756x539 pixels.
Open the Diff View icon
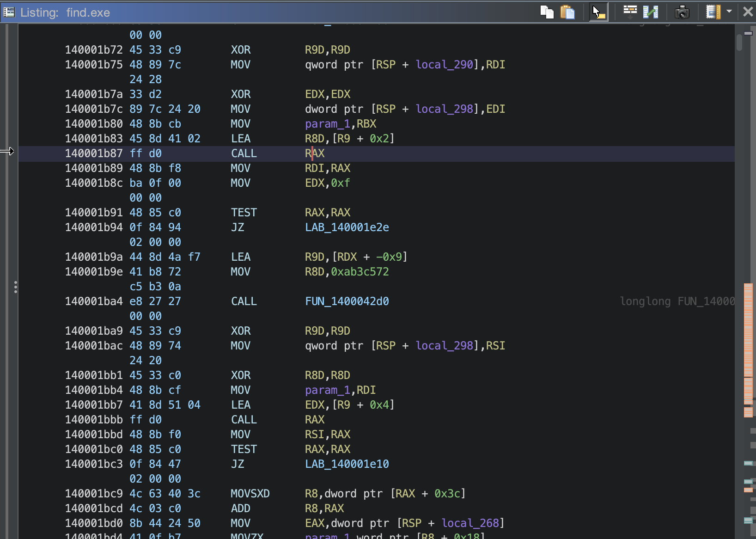pyautogui.click(x=651, y=12)
